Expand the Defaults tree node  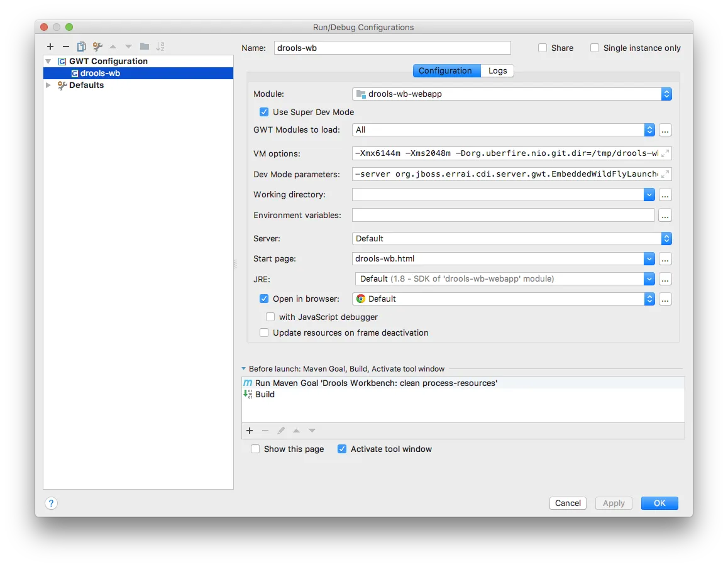tap(48, 85)
